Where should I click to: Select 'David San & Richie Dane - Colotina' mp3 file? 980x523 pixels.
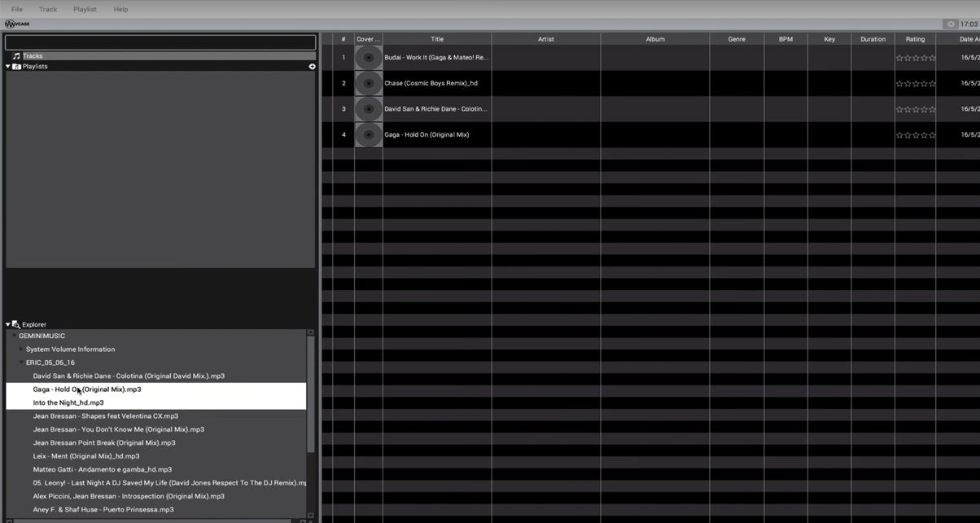pos(129,376)
